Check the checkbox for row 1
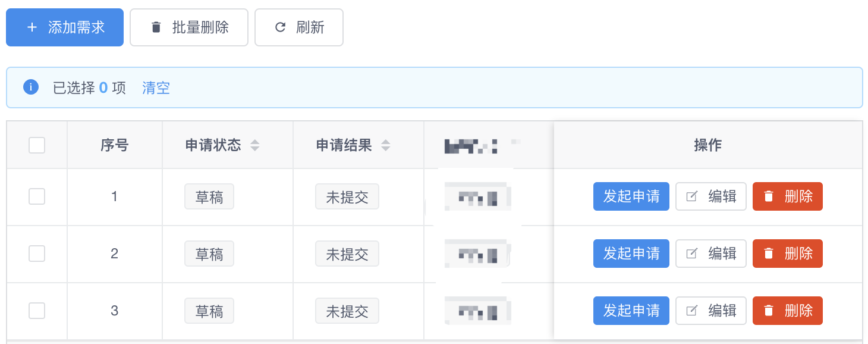 36,196
